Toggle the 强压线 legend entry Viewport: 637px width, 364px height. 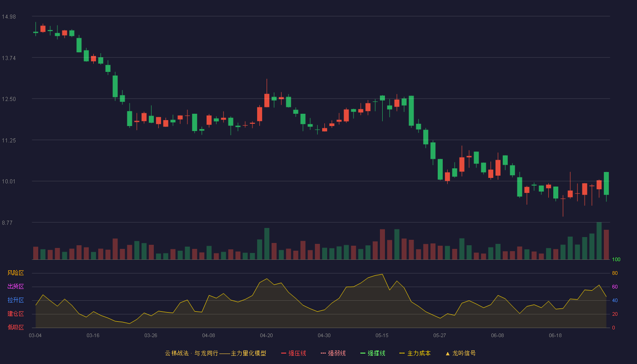click(293, 353)
